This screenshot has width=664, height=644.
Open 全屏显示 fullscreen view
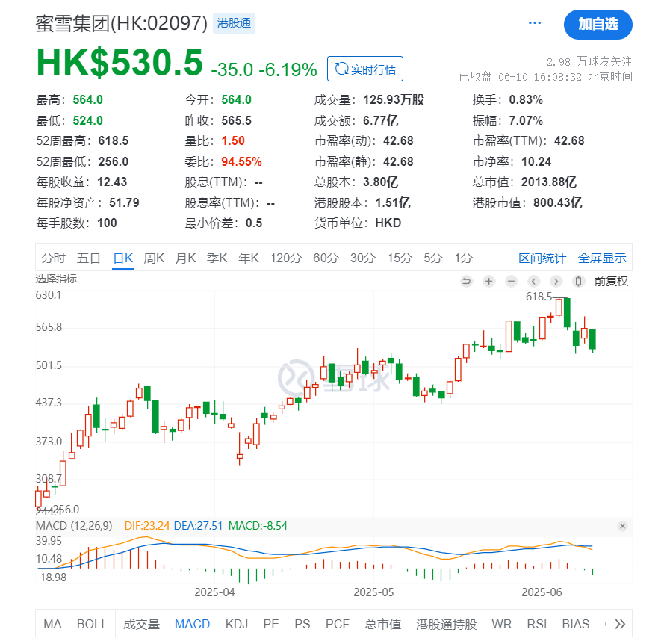[x=602, y=258]
